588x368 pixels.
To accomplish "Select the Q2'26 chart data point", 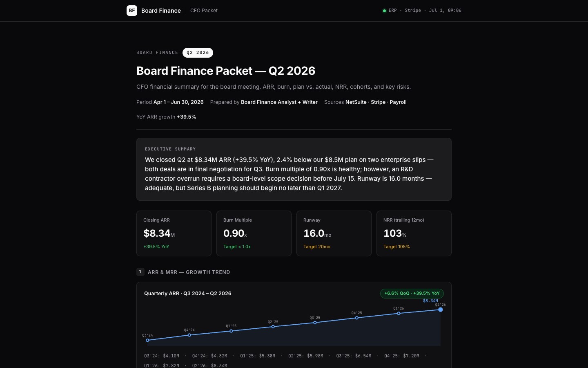I will coord(440,310).
